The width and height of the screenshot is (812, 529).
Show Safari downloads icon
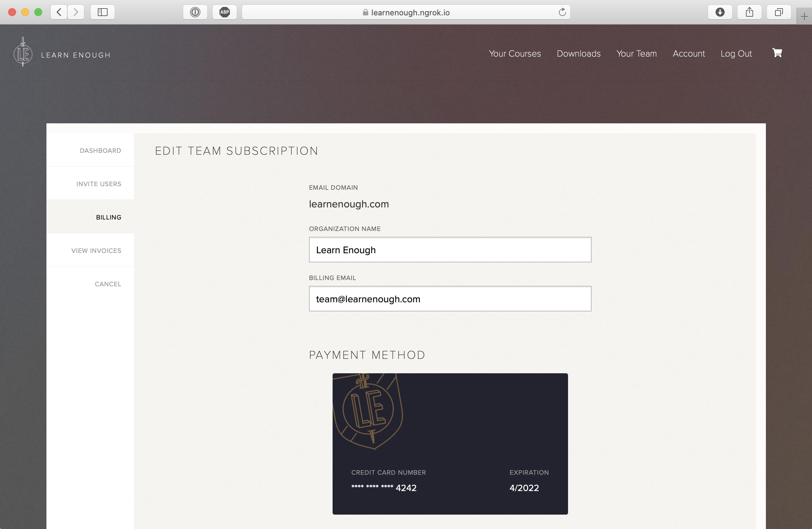pyautogui.click(x=720, y=12)
